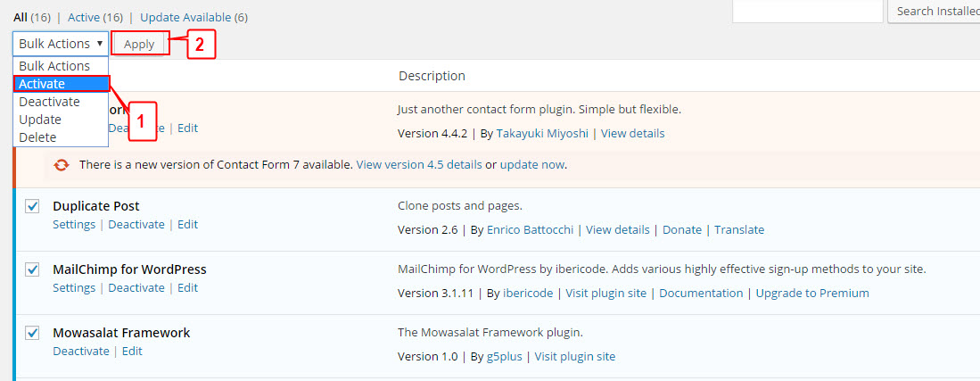The image size is (980, 381).
Task: Click the Description column header
Action: point(432,76)
